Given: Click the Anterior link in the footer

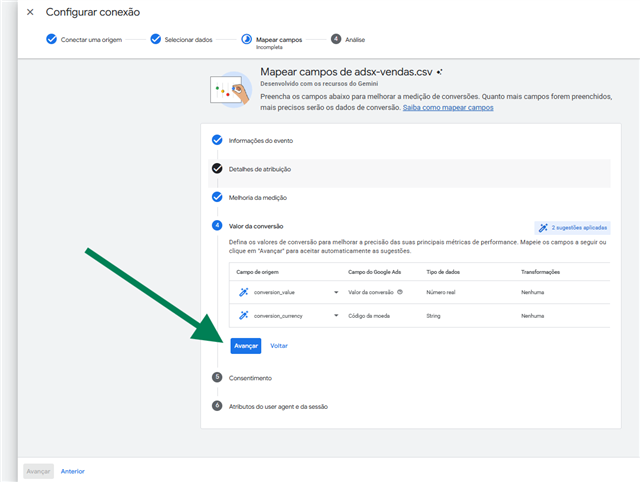Looking at the screenshot, I should [73, 471].
